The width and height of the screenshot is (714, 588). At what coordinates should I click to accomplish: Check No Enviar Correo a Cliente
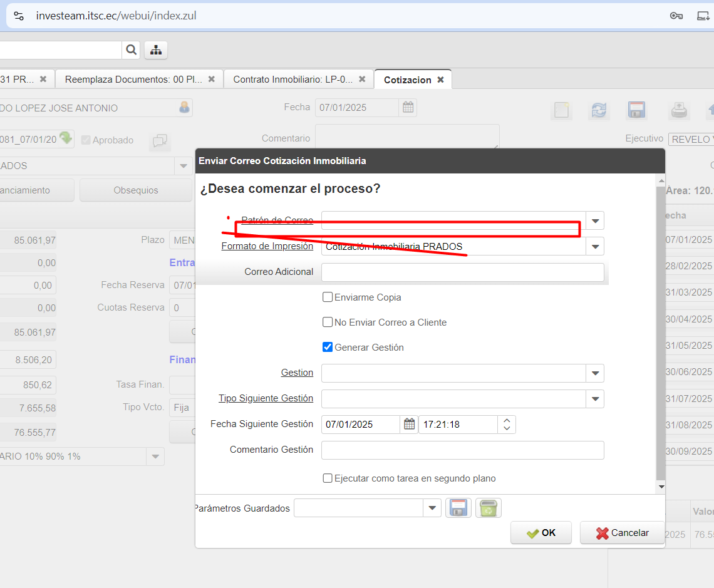point(328,322)
